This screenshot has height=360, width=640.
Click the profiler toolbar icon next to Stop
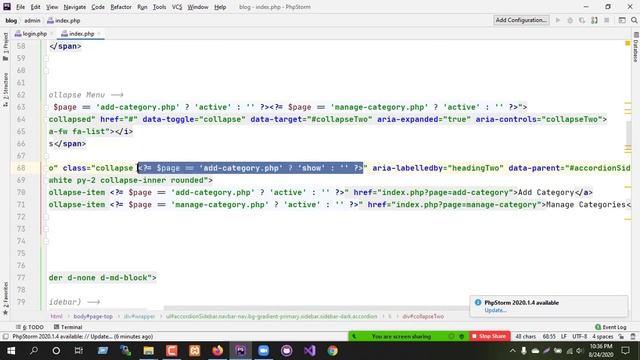[594, 20]
